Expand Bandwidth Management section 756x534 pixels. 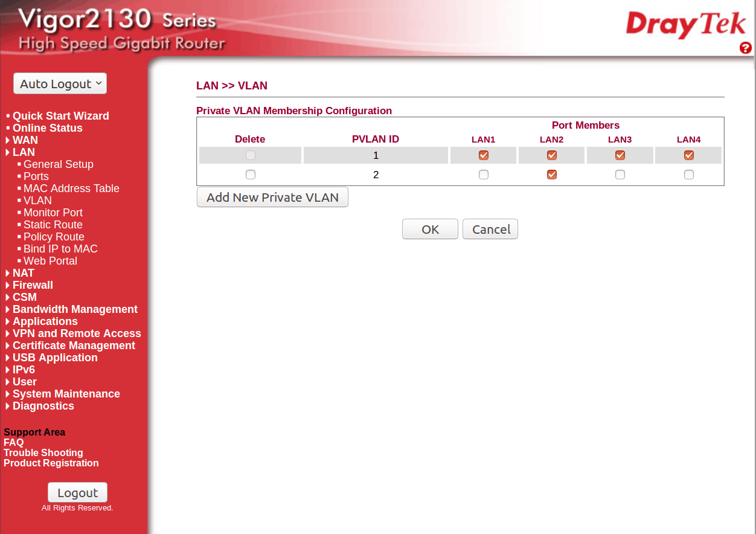click(x=75, y=309)
